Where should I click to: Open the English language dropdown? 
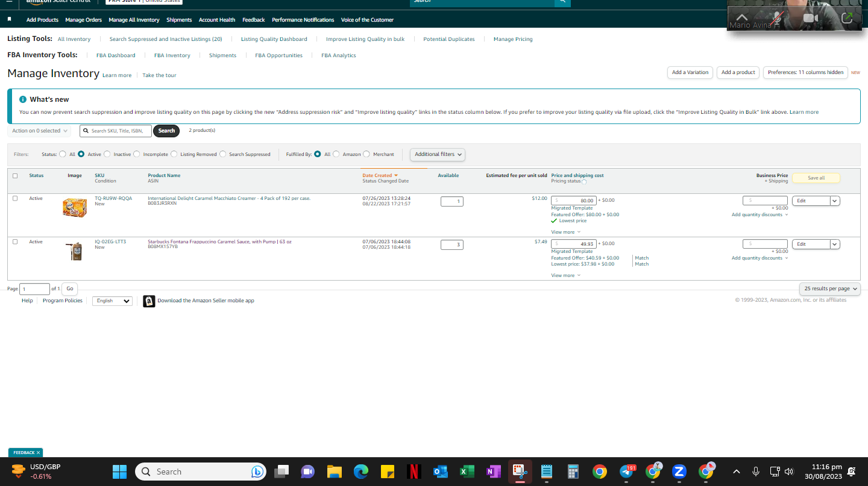(x=112, y=301)
